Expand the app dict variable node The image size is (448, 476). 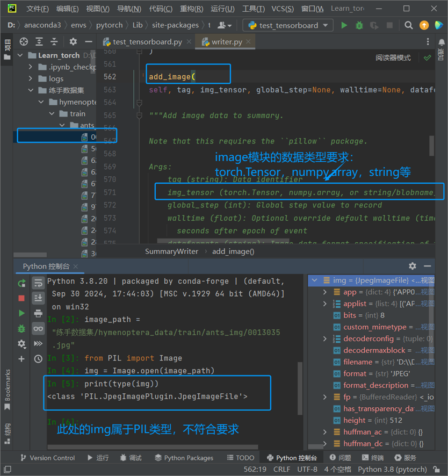[324, 292]
